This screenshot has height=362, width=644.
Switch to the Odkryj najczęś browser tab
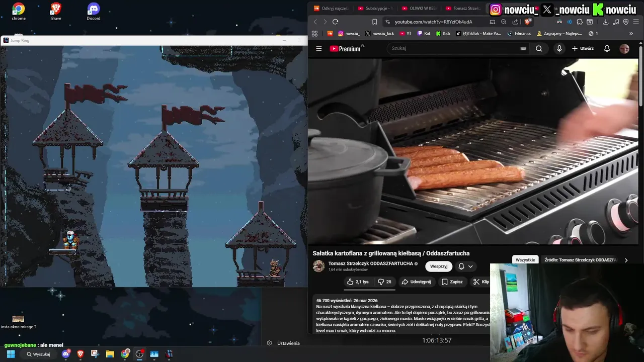pos(331,8)
